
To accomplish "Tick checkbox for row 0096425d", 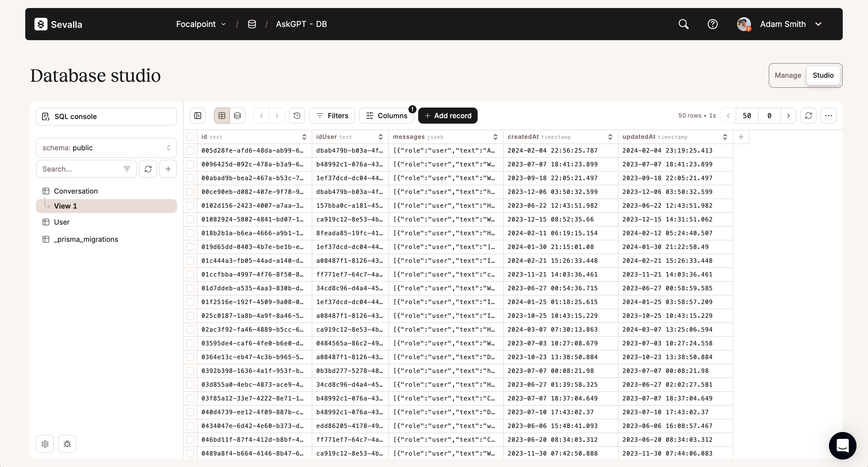I will click(190, 164).
